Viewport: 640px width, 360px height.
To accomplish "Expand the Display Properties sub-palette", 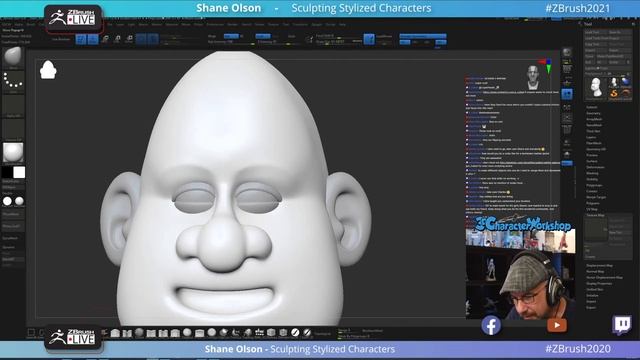I will (599, 283).
